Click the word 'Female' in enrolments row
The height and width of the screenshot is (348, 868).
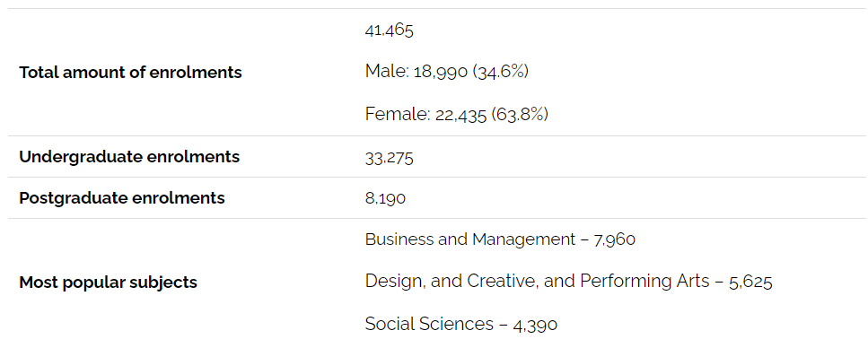396,114
